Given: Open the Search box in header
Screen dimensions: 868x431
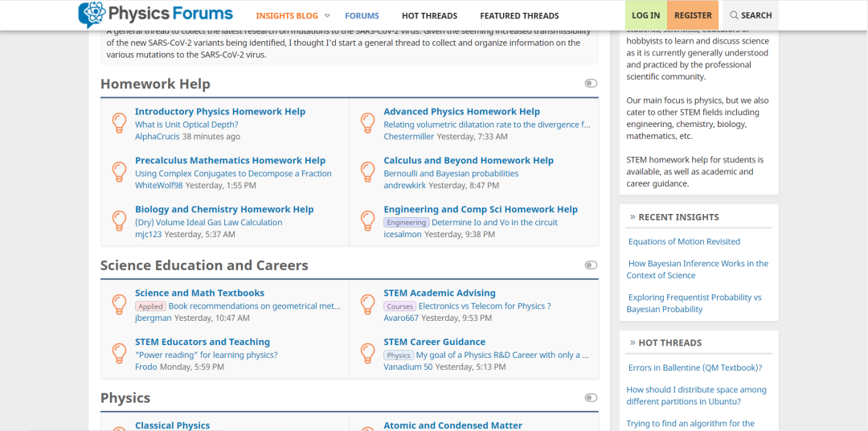Looking at the screenshot, I should coord(751,15).
